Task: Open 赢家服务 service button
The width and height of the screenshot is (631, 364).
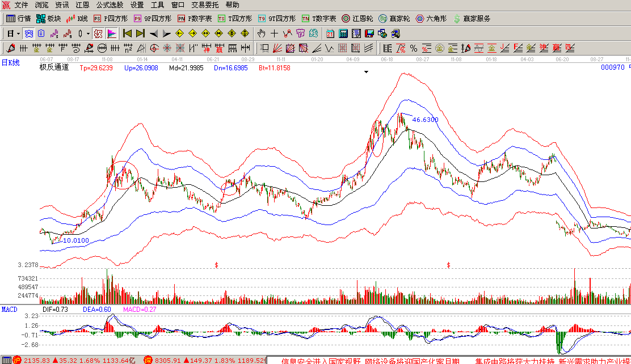Action: pos(472,19)
